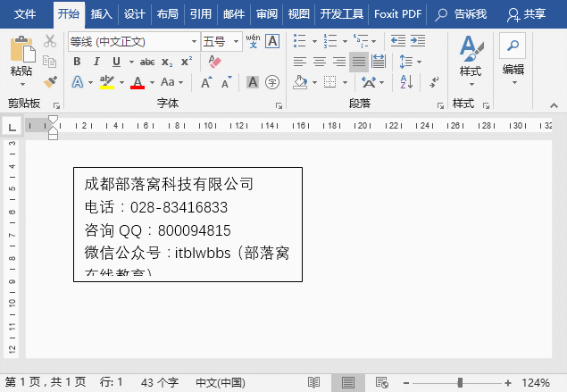Viewport: 567px width, 392px height.
Task: Switch to the 布局 tab
Action: coord(168,14)
